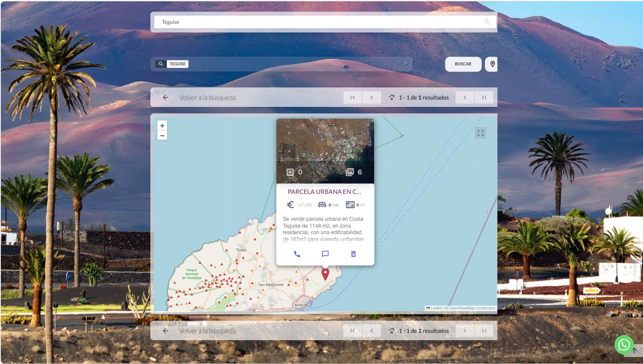Open the map location pin button
This screenshot has height=364, width=643.
pyautogui.click(x=492, y=64)
